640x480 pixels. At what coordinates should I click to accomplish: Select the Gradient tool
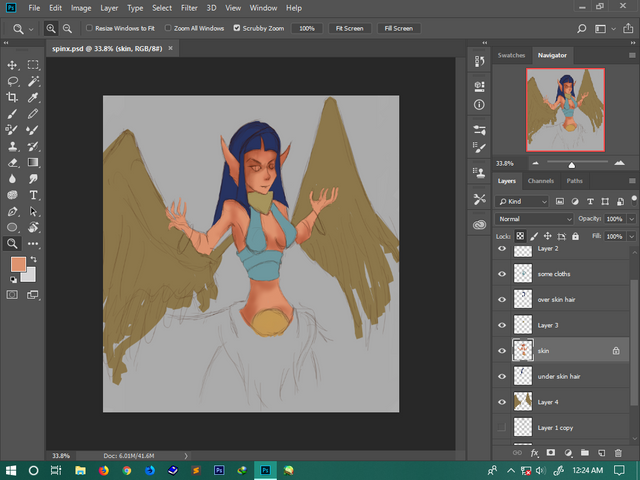click(x=33, y=162)
